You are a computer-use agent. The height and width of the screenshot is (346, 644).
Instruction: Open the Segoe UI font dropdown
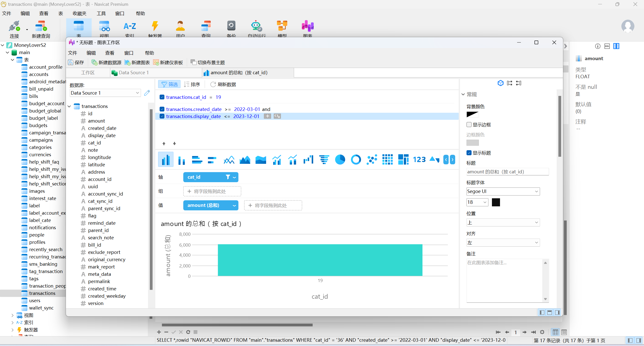503,191
